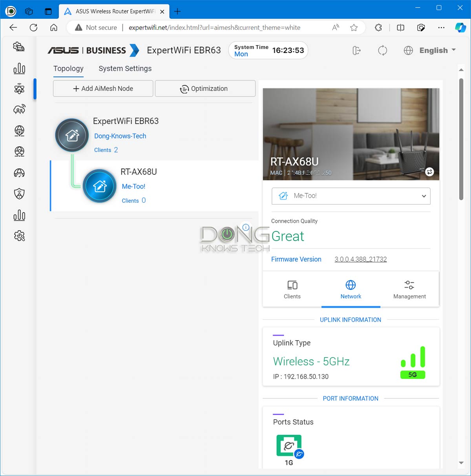
Task: Open browser home page button
Action: 54,27
